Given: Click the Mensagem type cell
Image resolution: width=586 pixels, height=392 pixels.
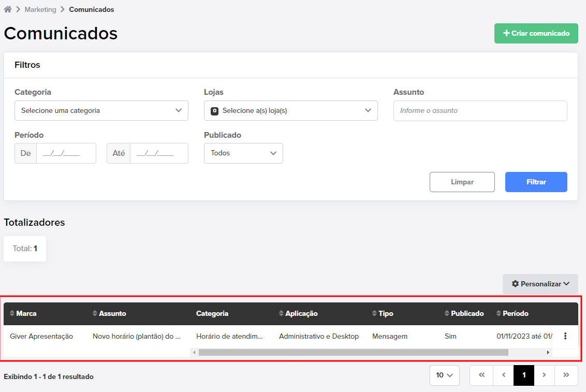Looking at the screenshot, I should pos(390,336).
